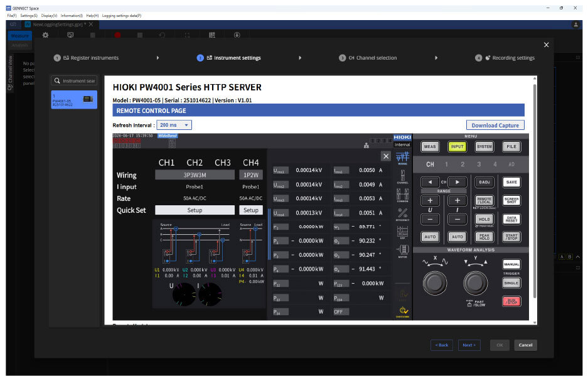This screenshot has width=588, height=376.
Task: Click the web page vertical scrollbar
Action: 535,191
